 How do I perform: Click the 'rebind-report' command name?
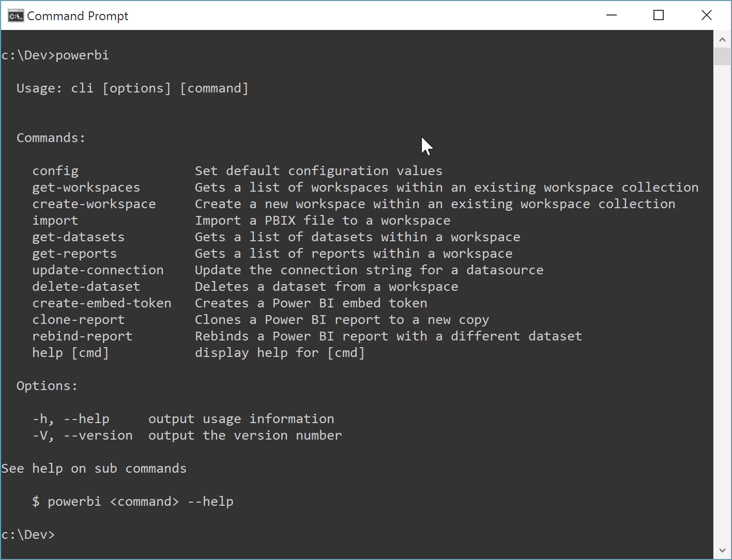(83, 336)
